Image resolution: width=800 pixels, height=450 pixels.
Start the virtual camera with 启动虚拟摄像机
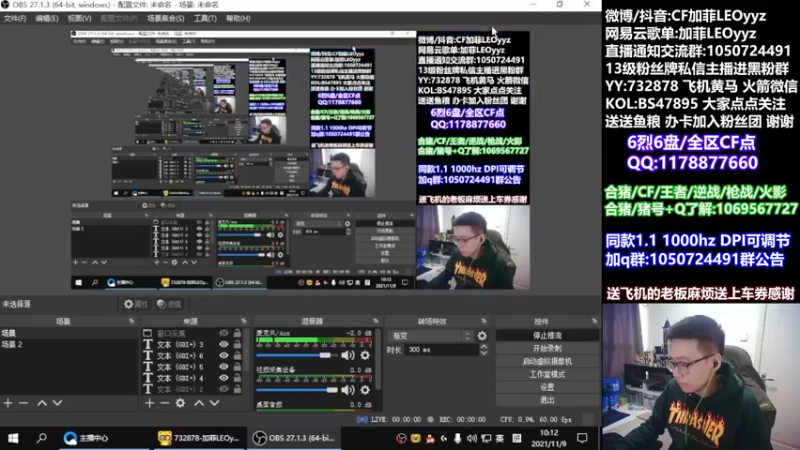click(547, 361)
